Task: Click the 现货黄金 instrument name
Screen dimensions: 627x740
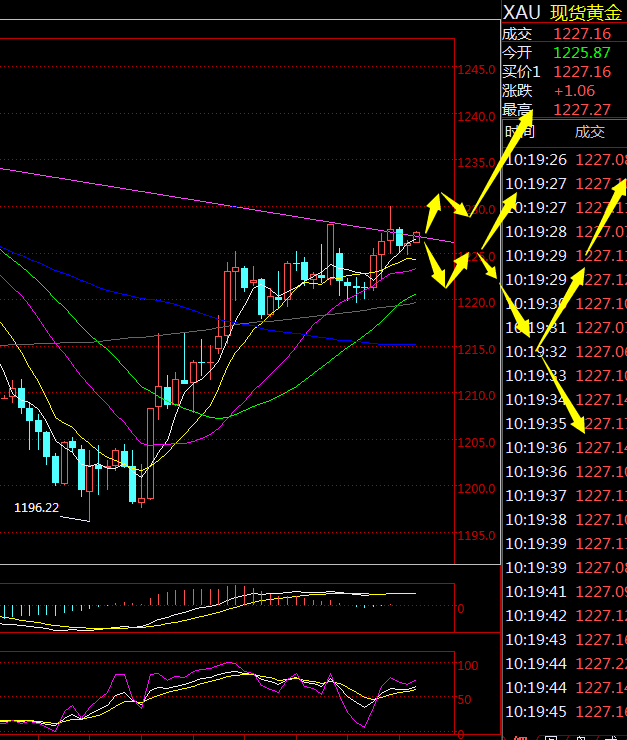Action: click(x=586, y=13)
